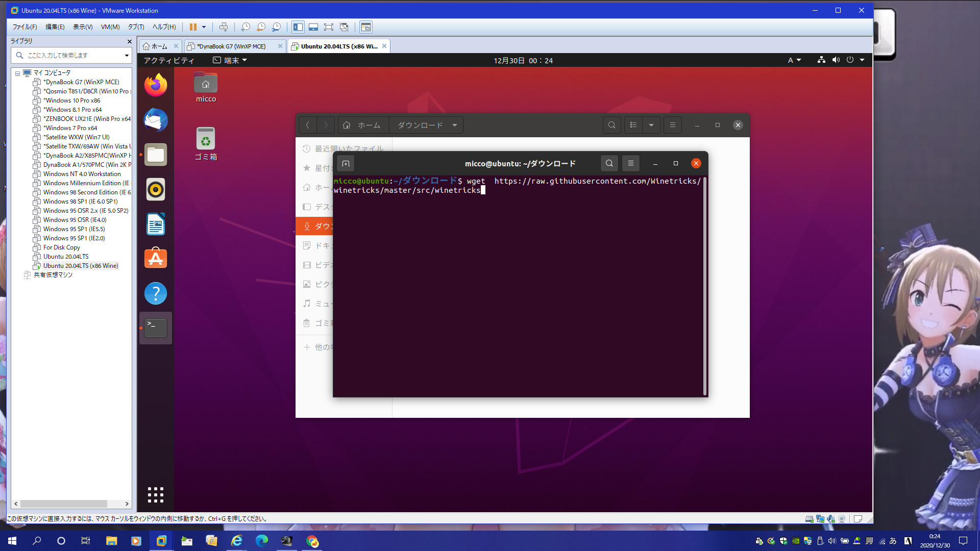Screen dimensions: 980x551
Task: Open the snapshot manager in VMware toolbar
Action: tap(276, 27)
